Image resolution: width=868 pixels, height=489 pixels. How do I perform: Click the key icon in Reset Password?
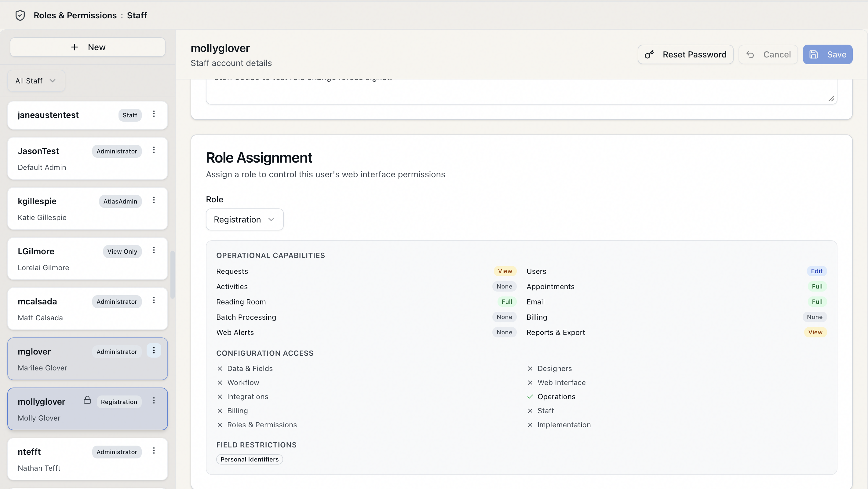[649, 55]
